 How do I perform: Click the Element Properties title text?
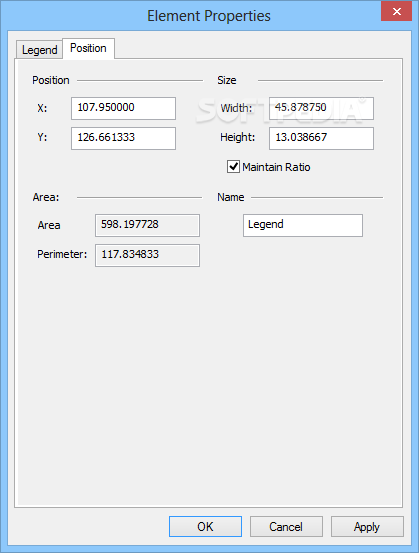tap(209, 16)
